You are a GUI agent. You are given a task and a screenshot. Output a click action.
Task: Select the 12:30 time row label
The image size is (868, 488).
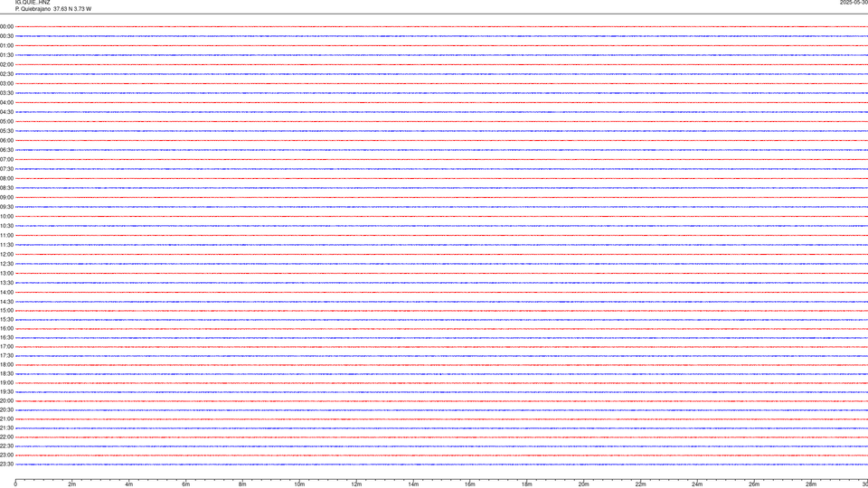coord(6,264)
